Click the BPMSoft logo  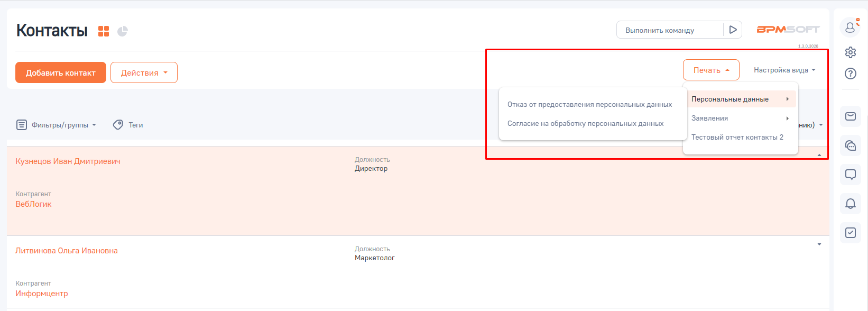[x=788, y=30]
